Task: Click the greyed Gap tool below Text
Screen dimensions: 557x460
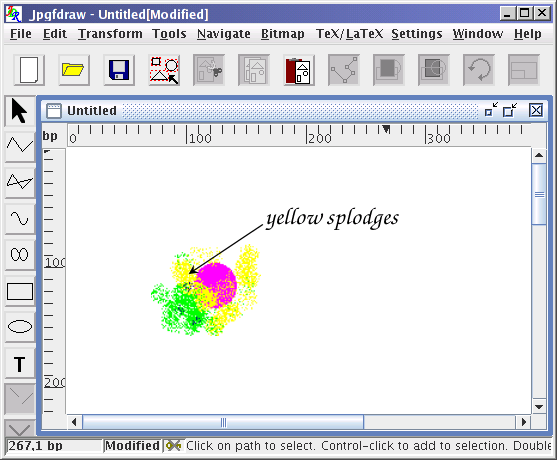Action: [20, 398]
